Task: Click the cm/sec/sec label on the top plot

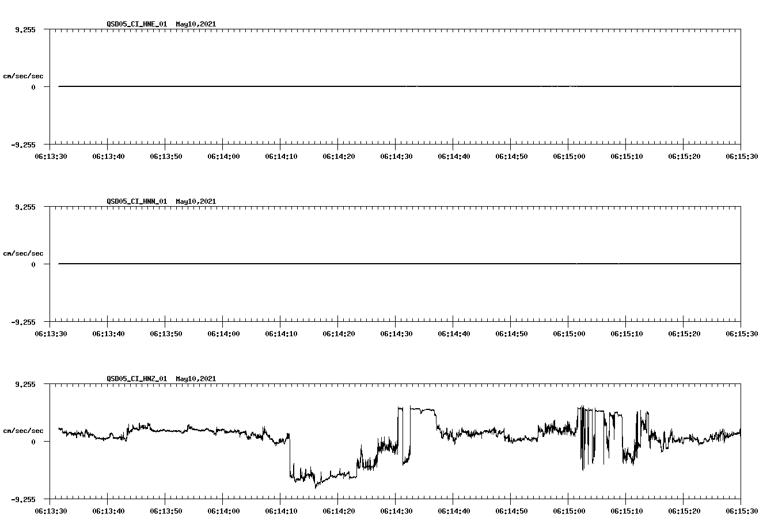Action: [24, 75]
